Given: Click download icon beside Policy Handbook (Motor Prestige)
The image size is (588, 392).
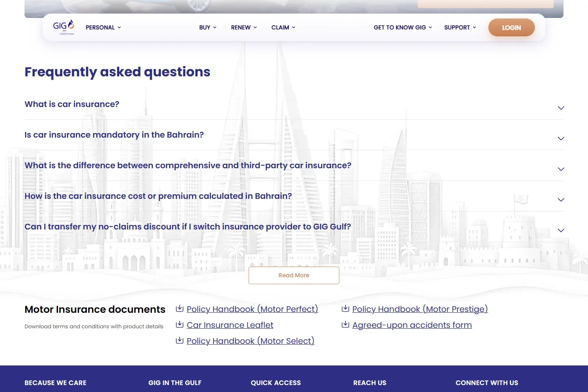Looking at the screenshot, I should tap(345, 309).
